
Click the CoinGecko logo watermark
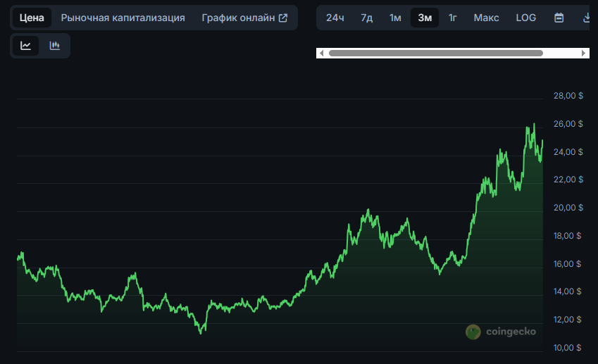tap(501, 332)
